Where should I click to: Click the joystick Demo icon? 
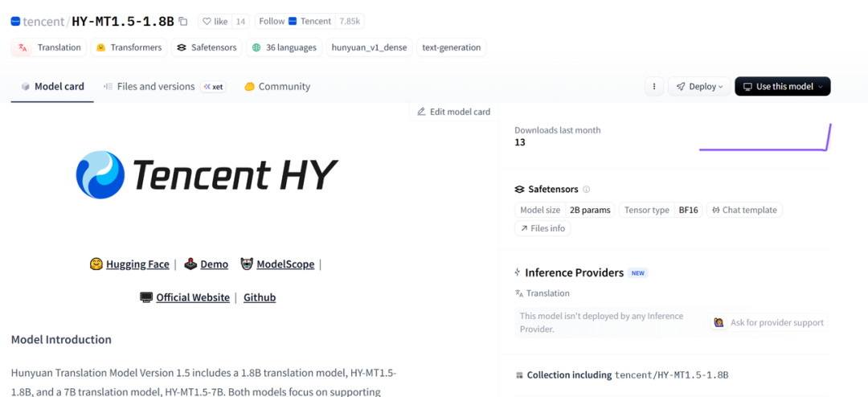coord(190,264)
